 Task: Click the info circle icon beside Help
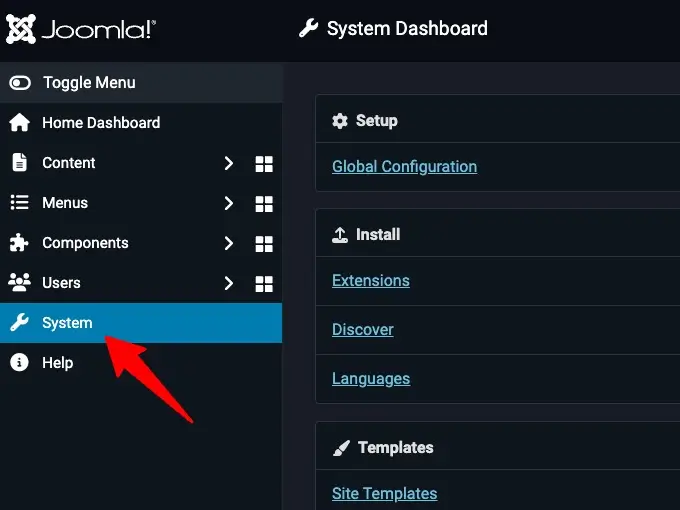(x=19, y=362)
